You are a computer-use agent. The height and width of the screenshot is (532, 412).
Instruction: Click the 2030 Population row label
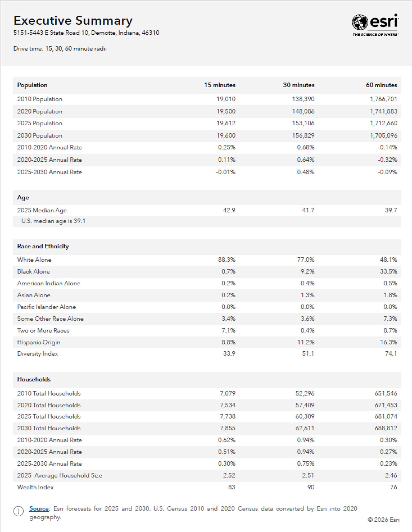point(40,135)
